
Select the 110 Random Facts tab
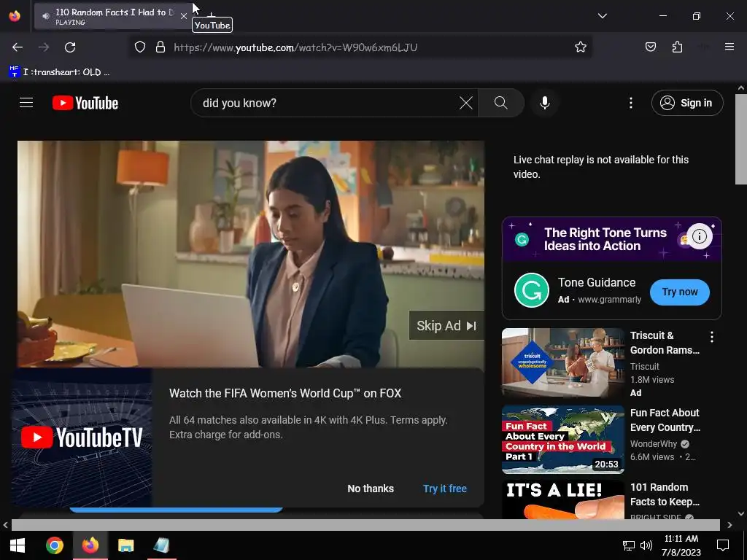coord(113,16)
